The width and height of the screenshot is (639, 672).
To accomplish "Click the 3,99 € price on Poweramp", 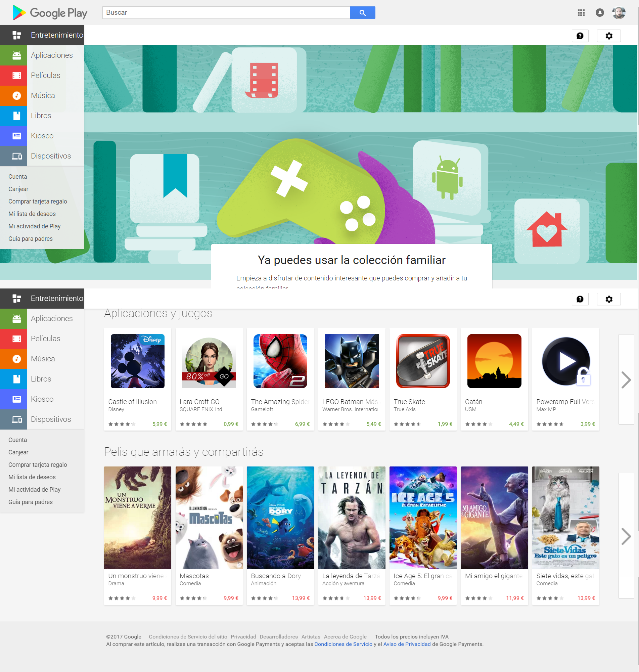I will (588, 424).
